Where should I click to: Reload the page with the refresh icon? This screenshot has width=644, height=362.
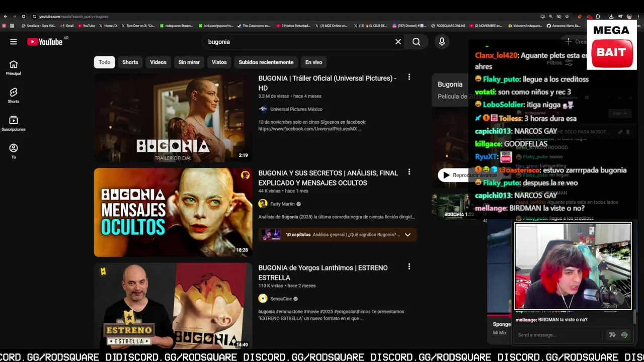point(23,17)
